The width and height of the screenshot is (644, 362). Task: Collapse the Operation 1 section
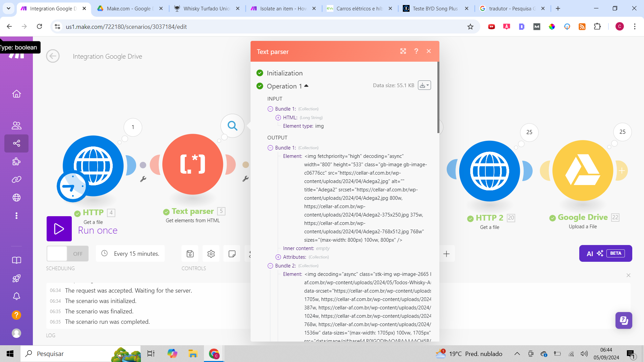[306, 86]
